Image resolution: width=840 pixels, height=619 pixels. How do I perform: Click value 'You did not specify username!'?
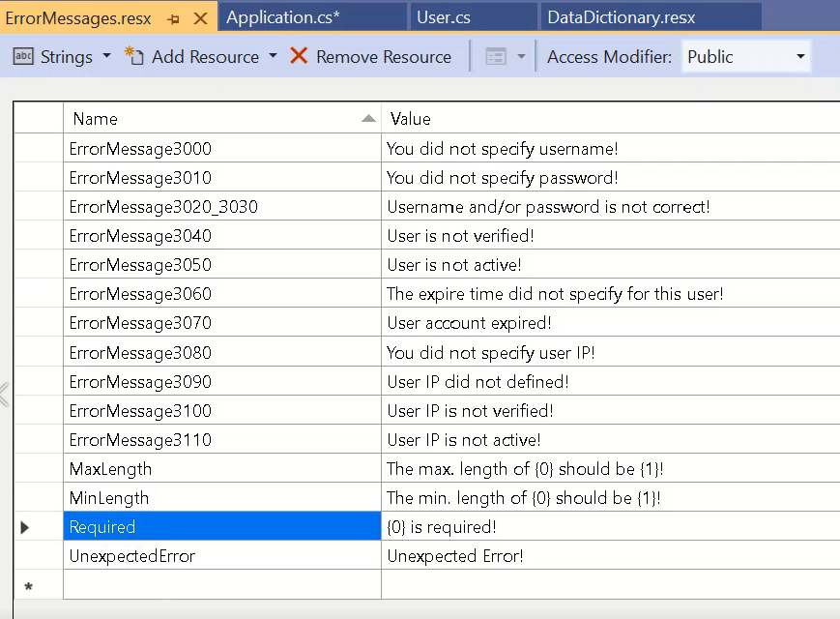[x=503, y=148]
